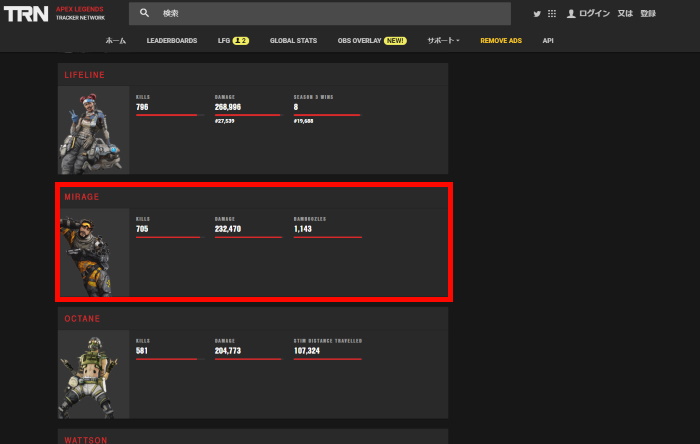Open the Apex Legends Tracker Network title
The image size is (700, 444).
pyautogui.click(x=80, y=13)
